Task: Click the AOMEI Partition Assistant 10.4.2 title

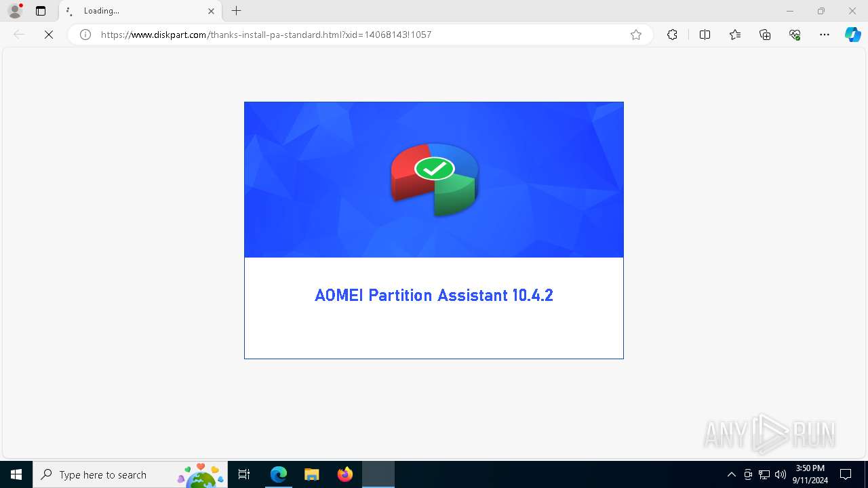Action: [434, 296]
